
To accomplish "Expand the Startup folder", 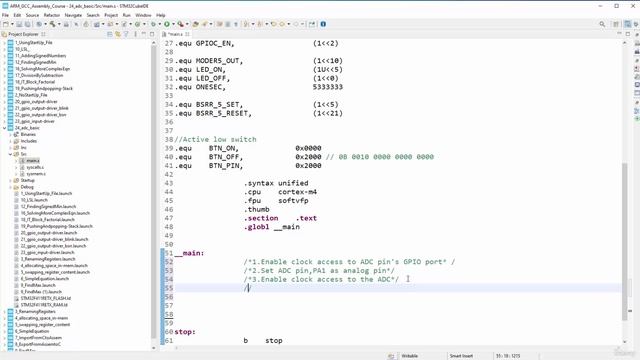I will point(11,180).
